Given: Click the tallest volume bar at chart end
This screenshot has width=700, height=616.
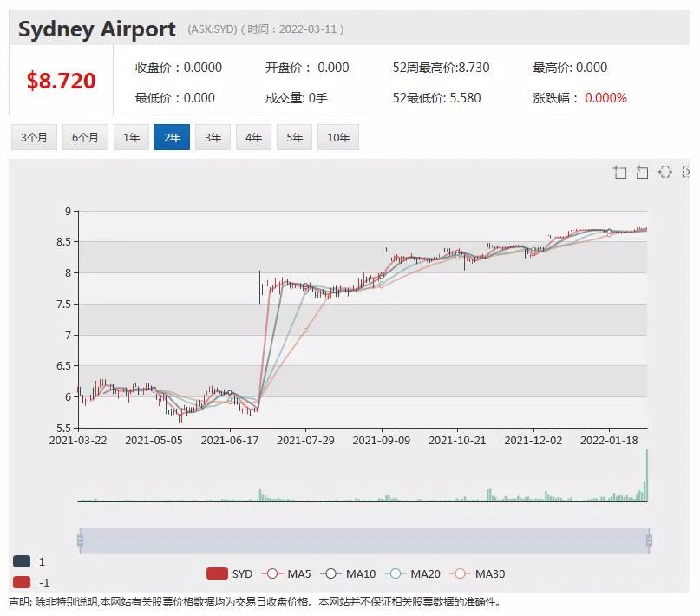Looking at the screenshot, I should pos(646,475).
